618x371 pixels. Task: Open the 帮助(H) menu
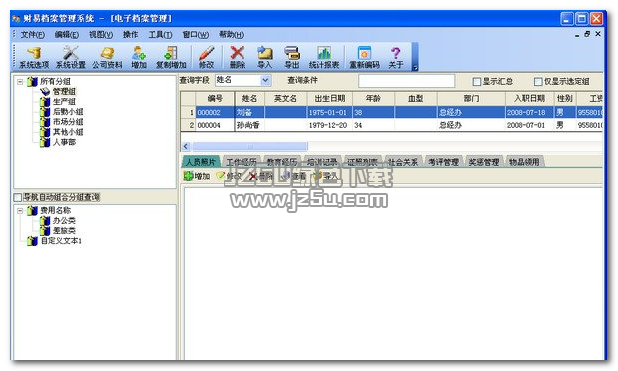click(x=231, y=35)
